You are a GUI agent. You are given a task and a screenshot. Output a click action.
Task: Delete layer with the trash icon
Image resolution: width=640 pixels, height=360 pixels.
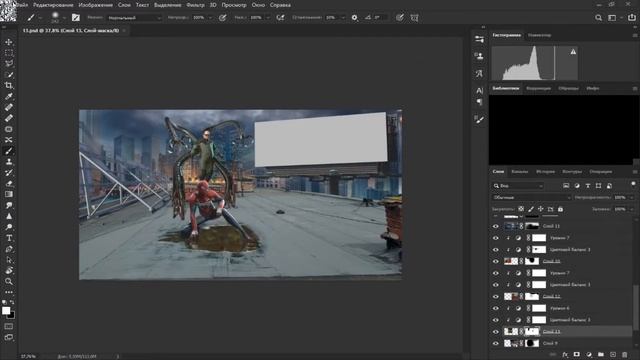pyautogui.click(x=624, y=355)
